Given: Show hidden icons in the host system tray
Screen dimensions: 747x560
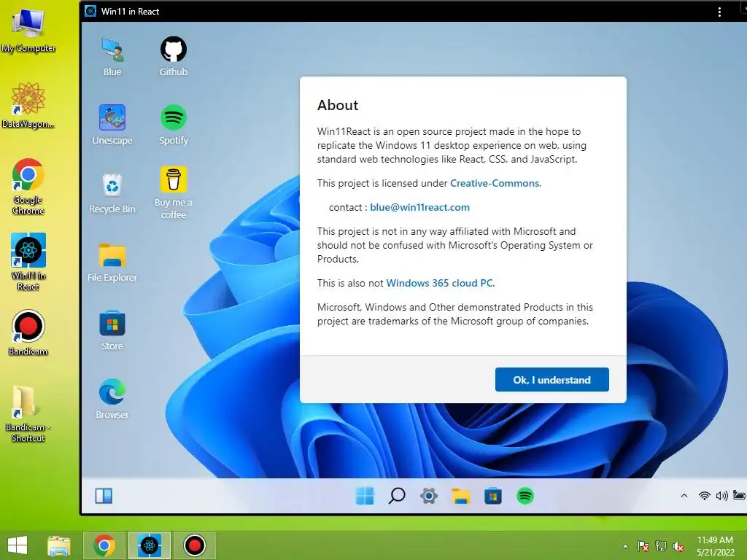Looking at the screenshot, I should coord(625,546).
